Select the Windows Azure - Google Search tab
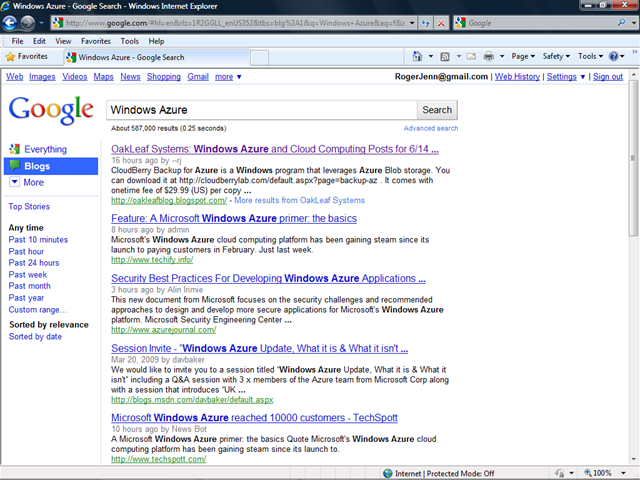This screenshot has width=640, height=480. coord(157,58)
